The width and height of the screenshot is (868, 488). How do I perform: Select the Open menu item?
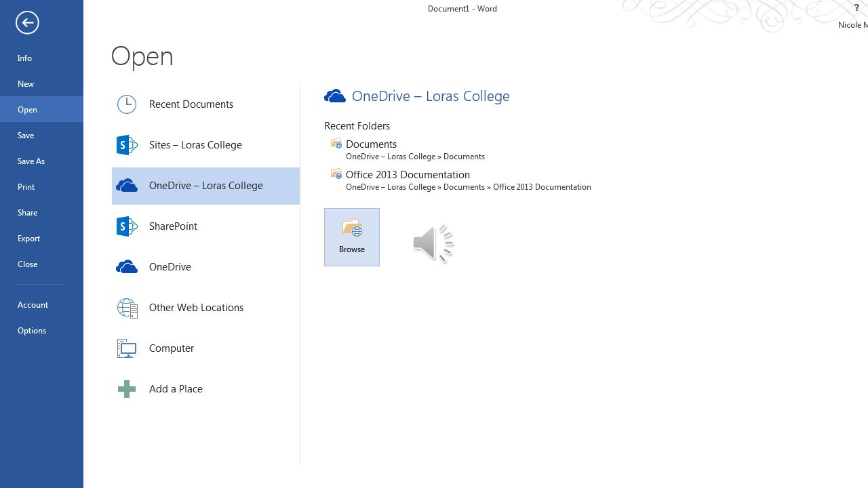41,109
